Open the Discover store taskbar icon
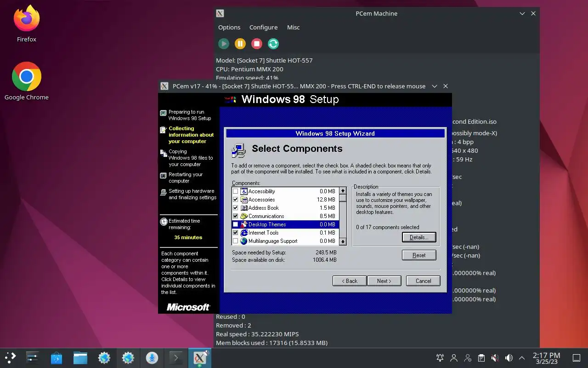588x368 pixels. click(57, 358)
